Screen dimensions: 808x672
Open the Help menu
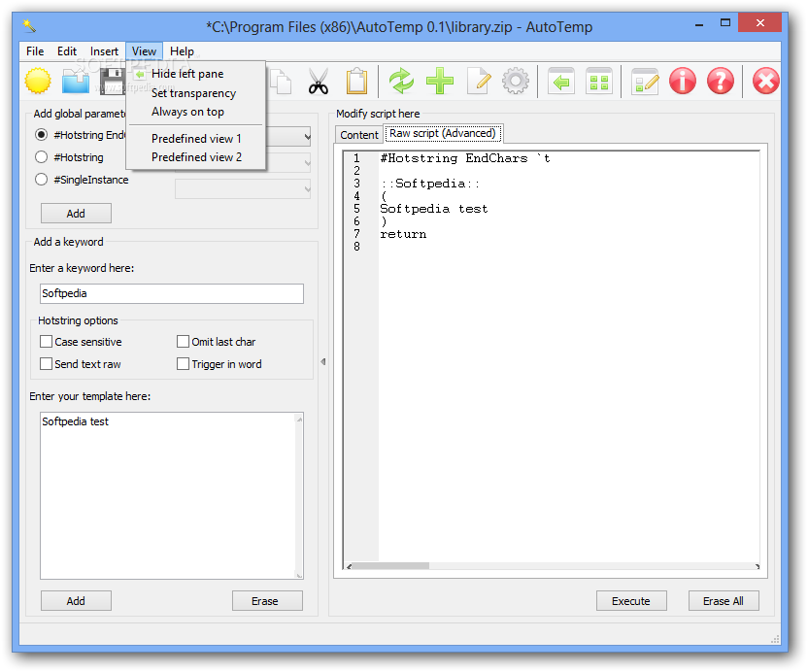tap(182, 51)
